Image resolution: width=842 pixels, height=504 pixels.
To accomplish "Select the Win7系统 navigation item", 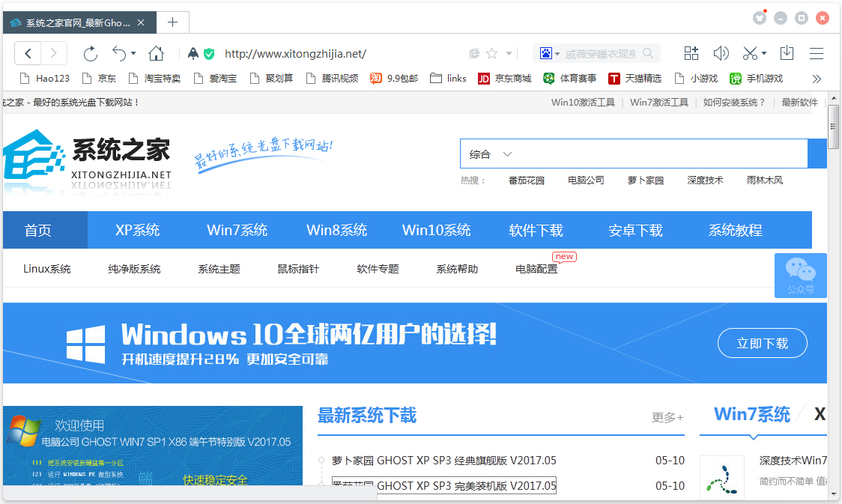I will (237, 230).
